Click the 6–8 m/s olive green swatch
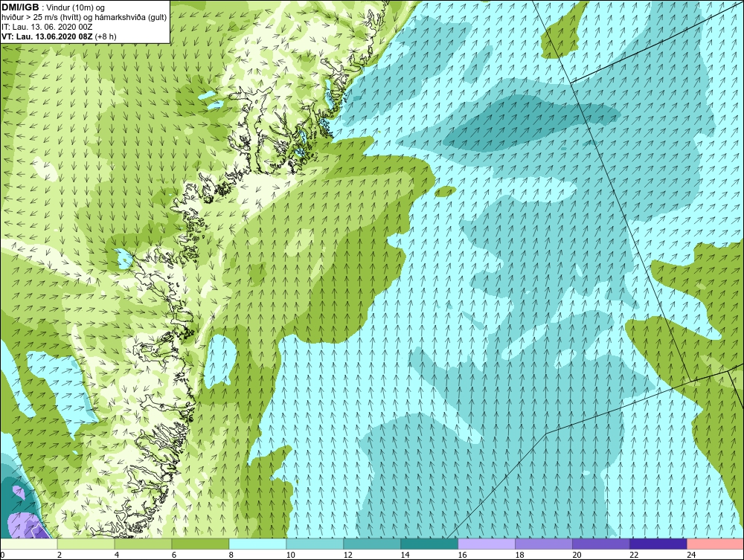The width and height of the screenshot is (744, 560). pos(200,544)
